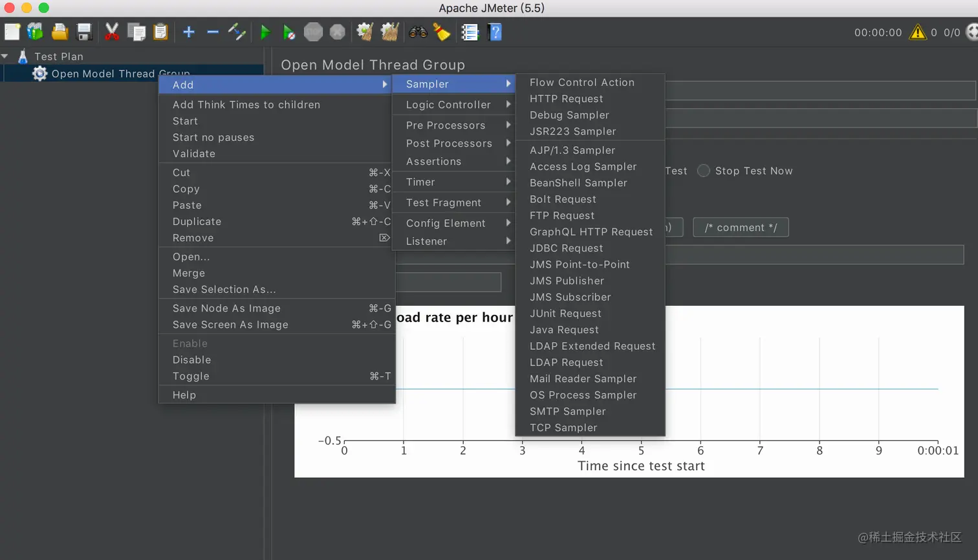Select Flow Control Action sampler
Viewport: 978px width, 560px height.
tap(590, 83)
